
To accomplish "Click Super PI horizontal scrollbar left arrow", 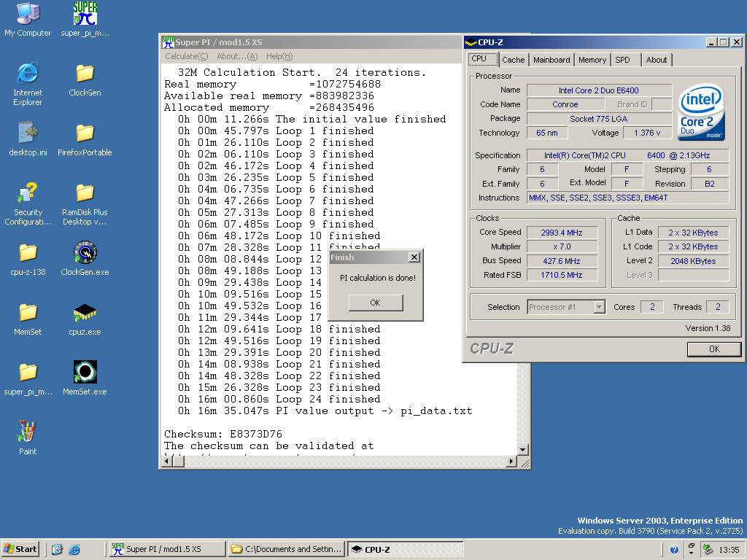I will coord(166,461).
